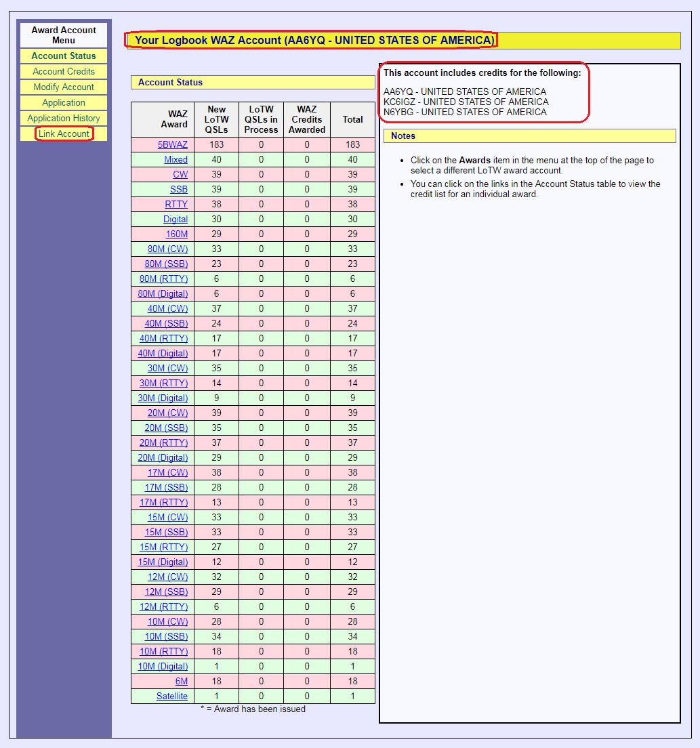
Task: View the Satellite award credits
Action: coord(171,697)
